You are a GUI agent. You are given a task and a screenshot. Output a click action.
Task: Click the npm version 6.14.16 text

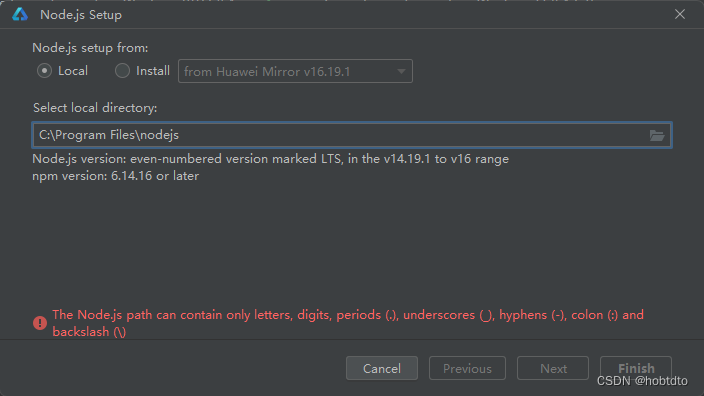tap(115, 176)
